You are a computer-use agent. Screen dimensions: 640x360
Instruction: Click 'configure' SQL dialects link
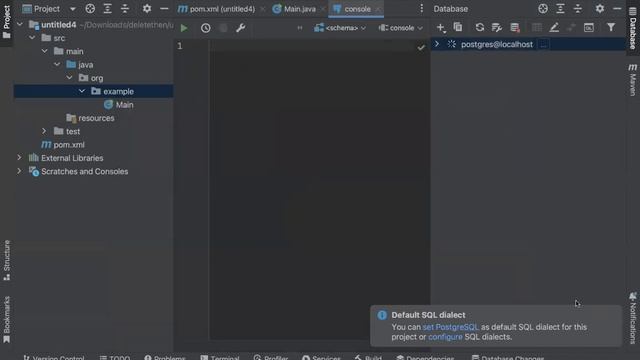point(445,337)
